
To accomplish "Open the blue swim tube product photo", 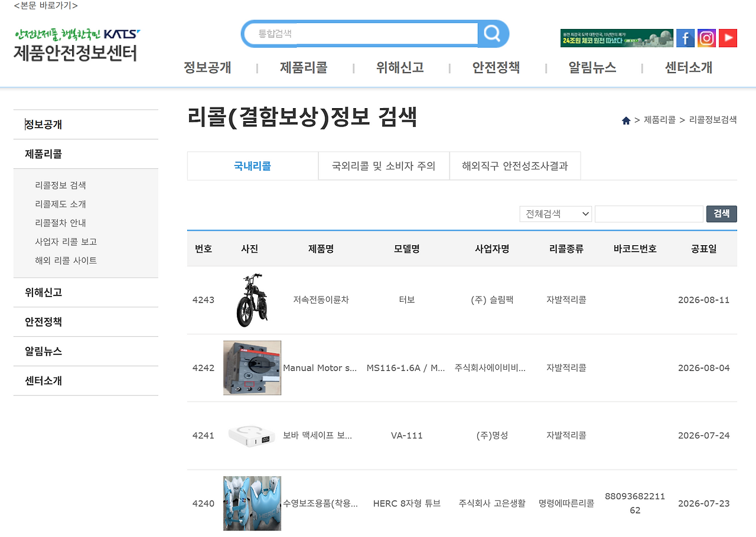I will click(252, 503).
